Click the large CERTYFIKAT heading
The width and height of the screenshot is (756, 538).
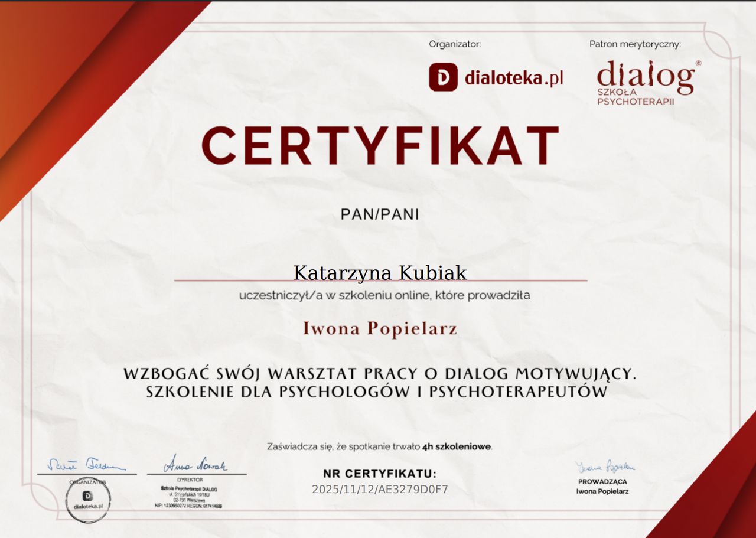point(380,146)
